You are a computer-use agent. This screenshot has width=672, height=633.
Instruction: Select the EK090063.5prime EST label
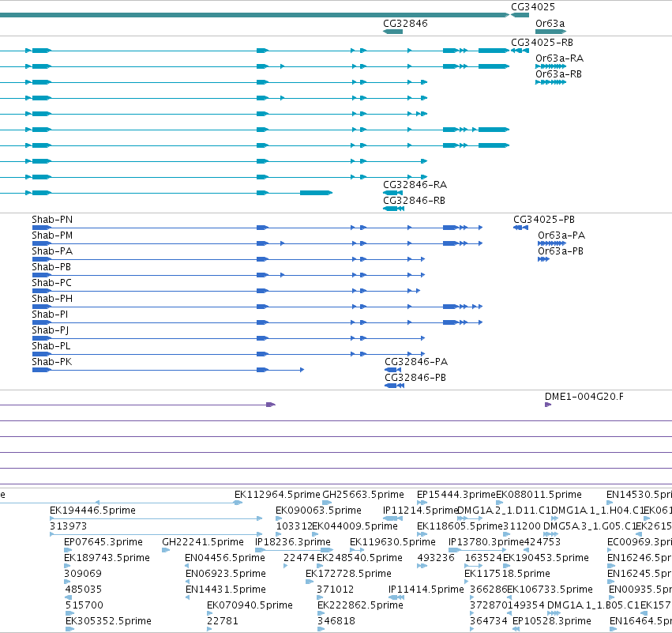point(318,511)
